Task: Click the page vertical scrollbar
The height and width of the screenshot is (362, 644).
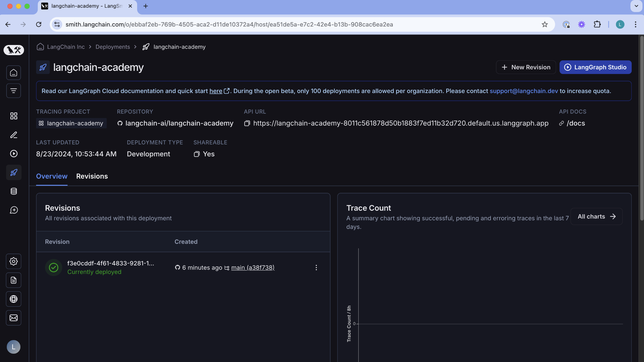Action: pos(642,128)
